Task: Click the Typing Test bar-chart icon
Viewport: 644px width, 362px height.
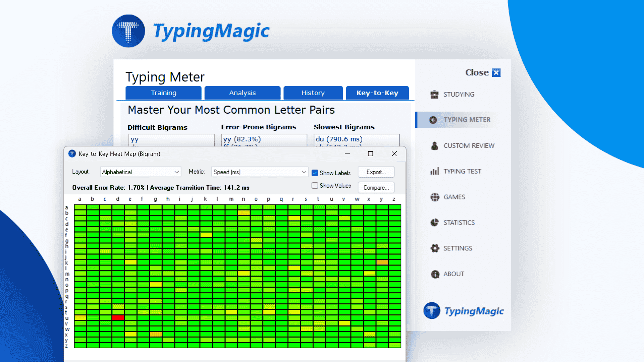Action: (x=435, y=171)
